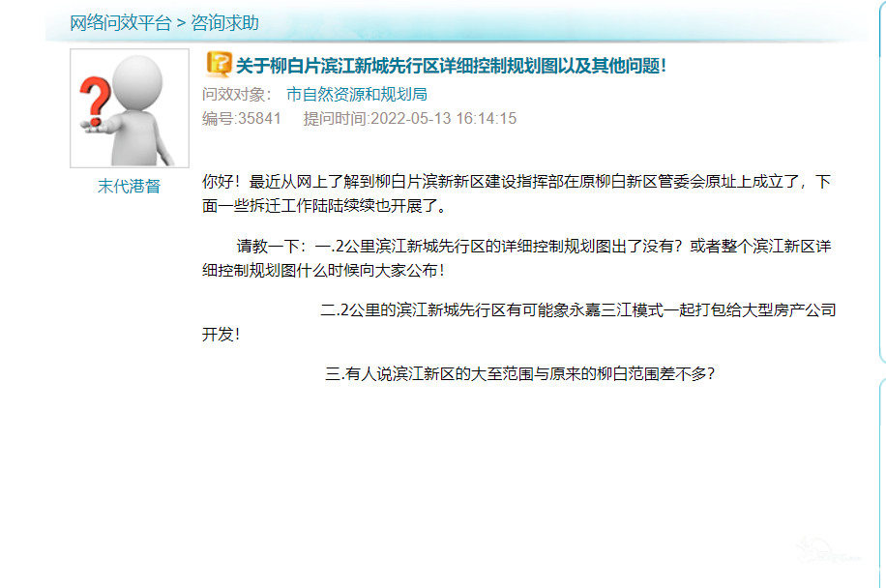Open the 网络问效平台 breadcrumb link

120,23
